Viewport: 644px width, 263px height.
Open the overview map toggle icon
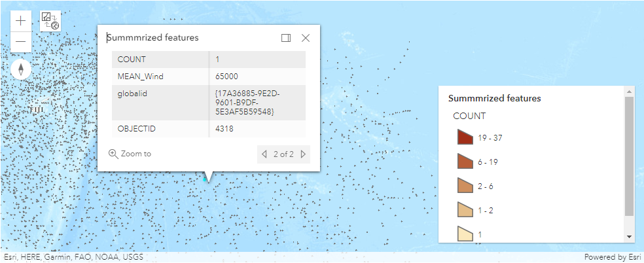coord(50,22)
